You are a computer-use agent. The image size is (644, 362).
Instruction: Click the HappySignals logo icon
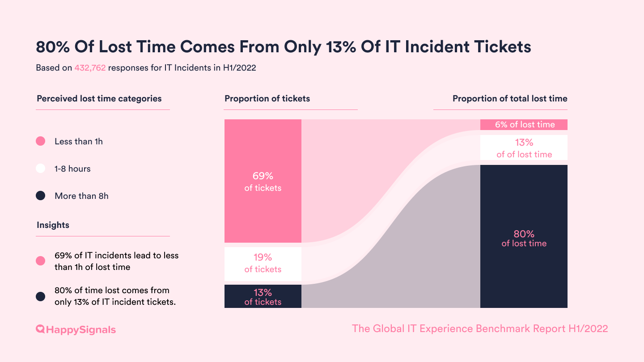[x=40, y=329]
